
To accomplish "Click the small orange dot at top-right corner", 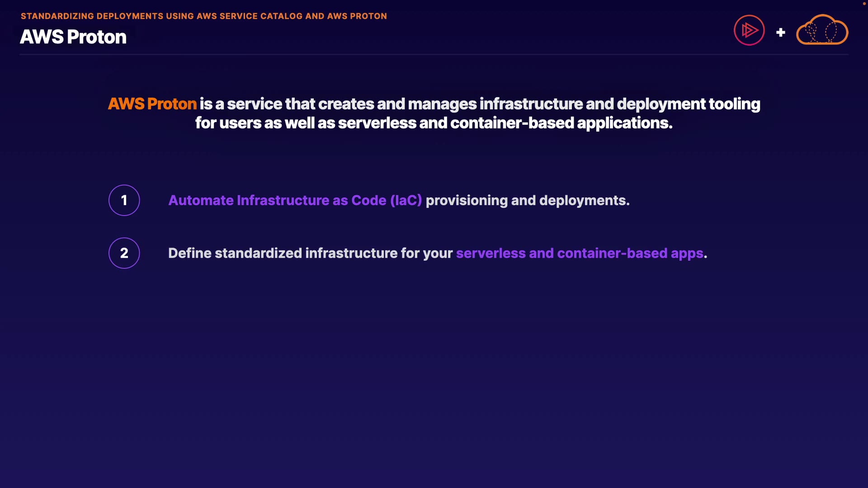I will pyautogui.click(x=864, y=4).
